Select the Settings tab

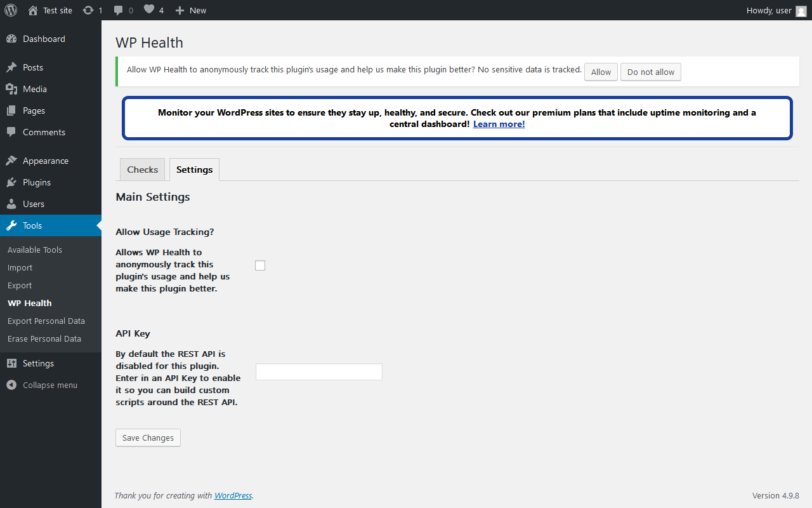[194, 170]
